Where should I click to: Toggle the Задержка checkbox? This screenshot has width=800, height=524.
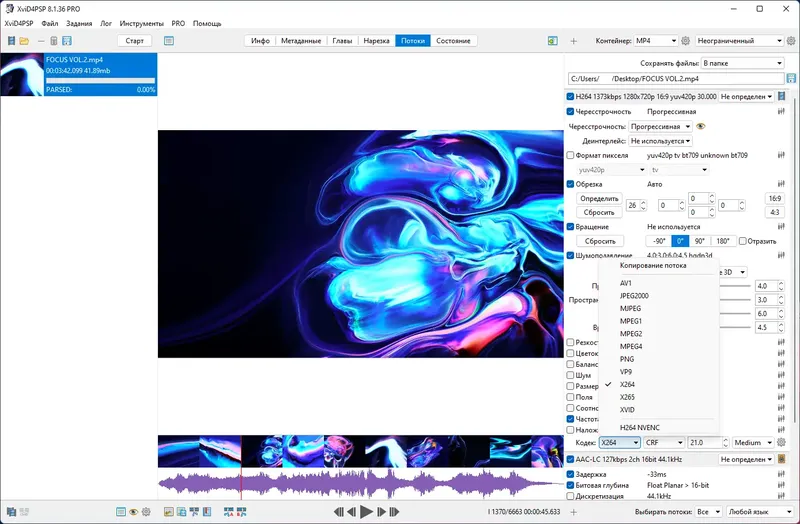pyautogui.click(x=570, y=474)
